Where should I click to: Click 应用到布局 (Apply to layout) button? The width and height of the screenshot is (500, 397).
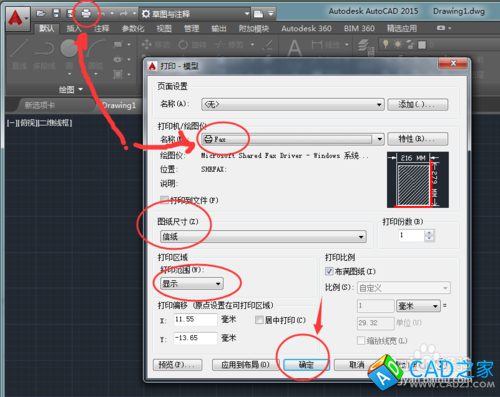[x=245, y=365]
